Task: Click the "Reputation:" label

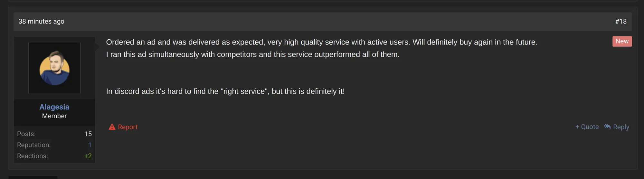Action: [x=34, y=145]
